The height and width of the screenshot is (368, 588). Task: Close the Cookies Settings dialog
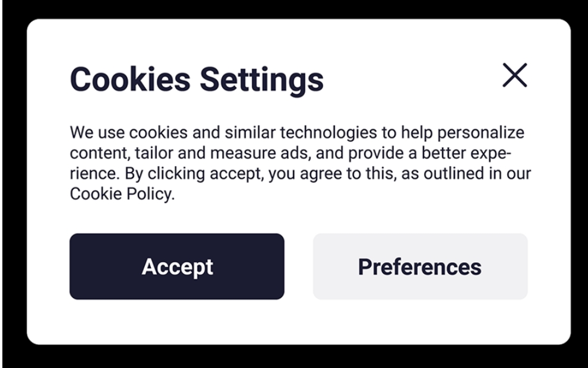pyautogui.click(x=514, y=75)
